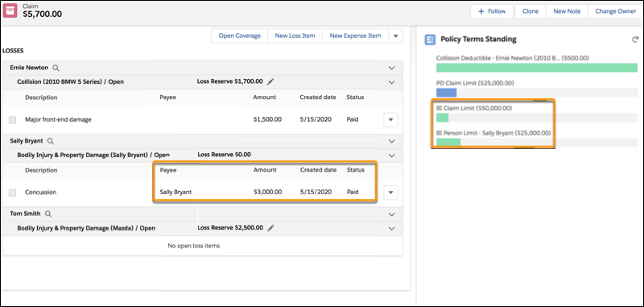Select the Ernie Newton claimant name

[x=29, y=68]
